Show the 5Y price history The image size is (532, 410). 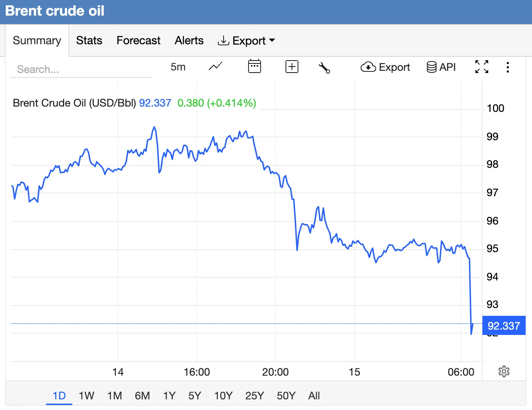coord(195,395)
